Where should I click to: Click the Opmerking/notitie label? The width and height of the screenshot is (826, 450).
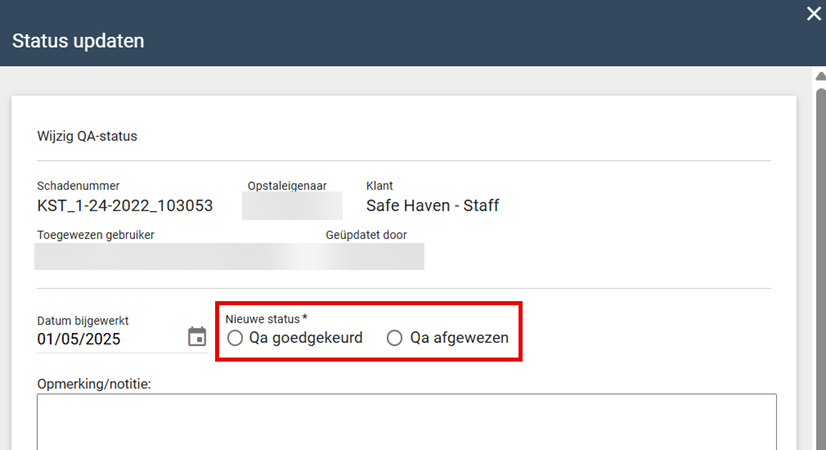93,383
